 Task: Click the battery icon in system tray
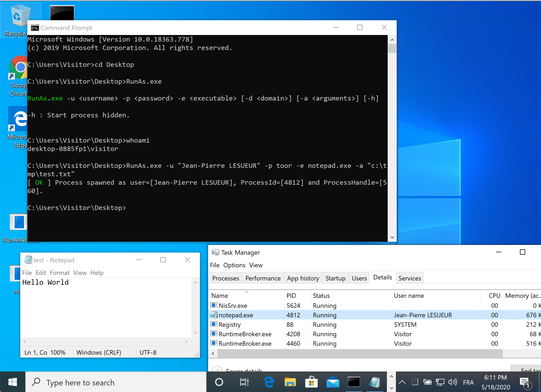tap(427, 382)
